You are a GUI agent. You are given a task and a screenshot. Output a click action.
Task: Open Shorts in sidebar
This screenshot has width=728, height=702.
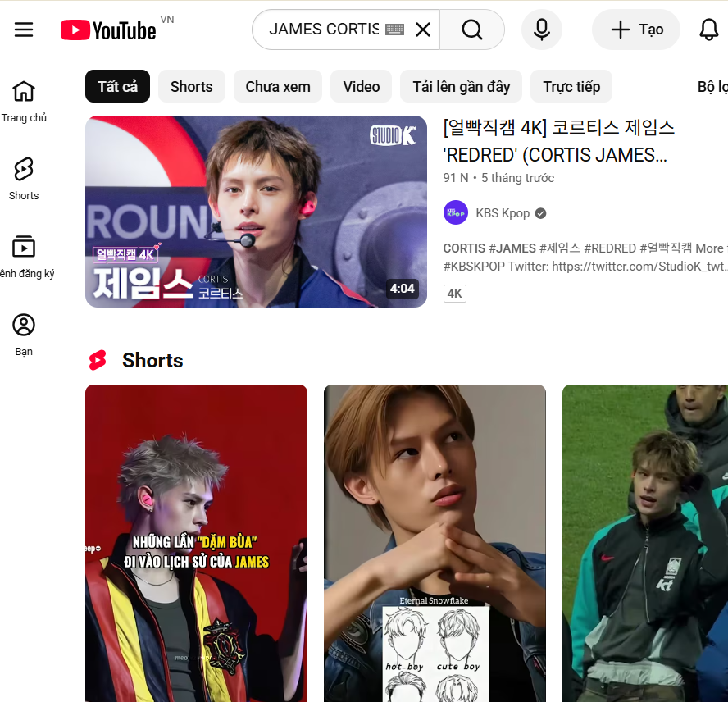coord(24,180)
